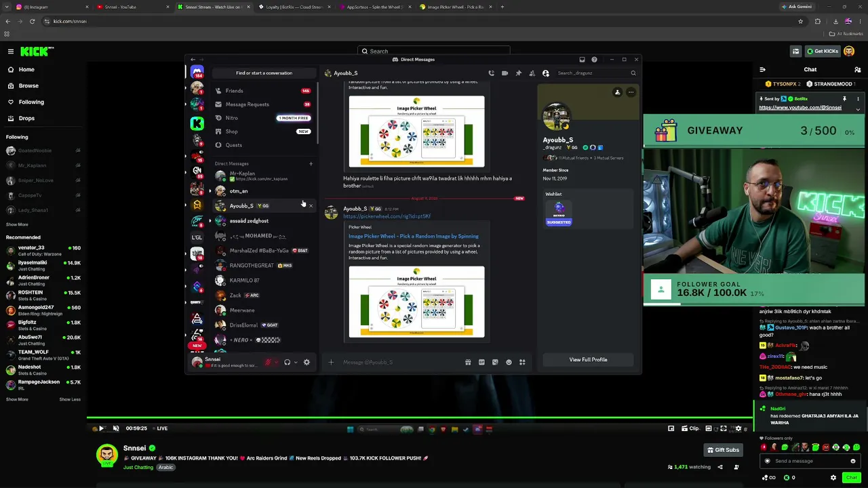Open the sticker picker in Discord

(x=495, y=362)
